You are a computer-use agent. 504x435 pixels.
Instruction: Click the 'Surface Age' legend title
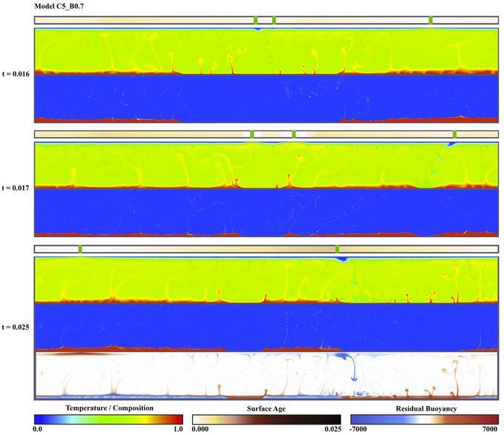pos(266,408)
